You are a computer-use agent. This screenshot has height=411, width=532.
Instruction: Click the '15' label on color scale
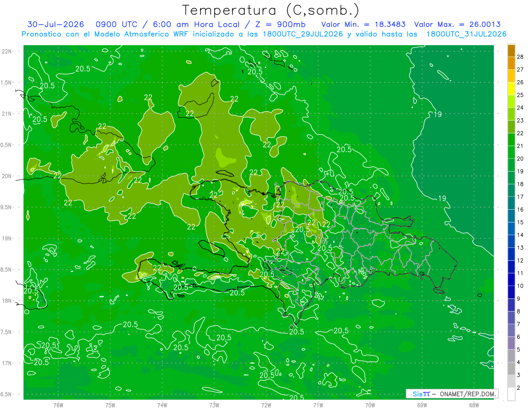coord(521,223)
